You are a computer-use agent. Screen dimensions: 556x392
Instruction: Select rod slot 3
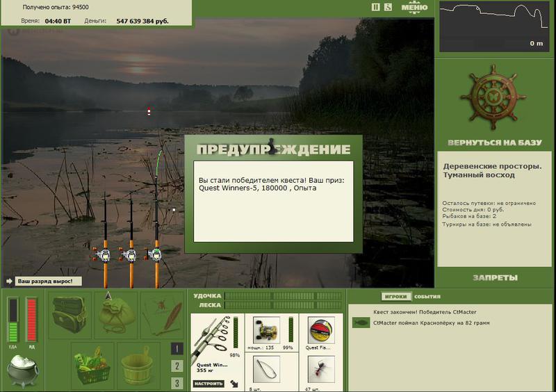pyautogui.click(x=177, y=383)
